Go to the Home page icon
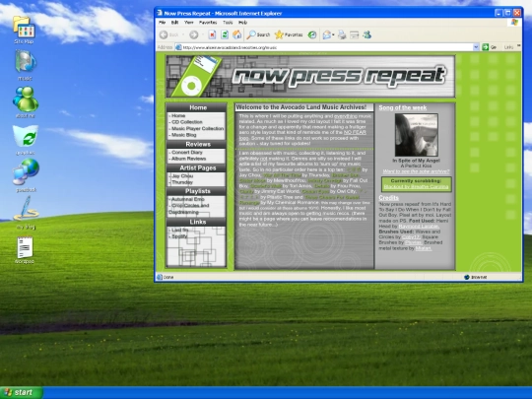The image size is (532, 399). pyautogui.click(x=236, y=34)
